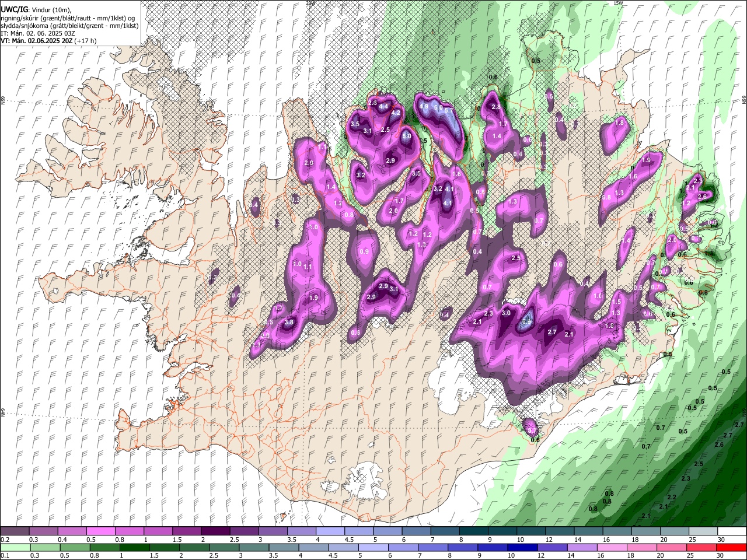The image size is (747, 560).
Task: Click the 1.8 precipitation value on the map
Action: point(620,123)
